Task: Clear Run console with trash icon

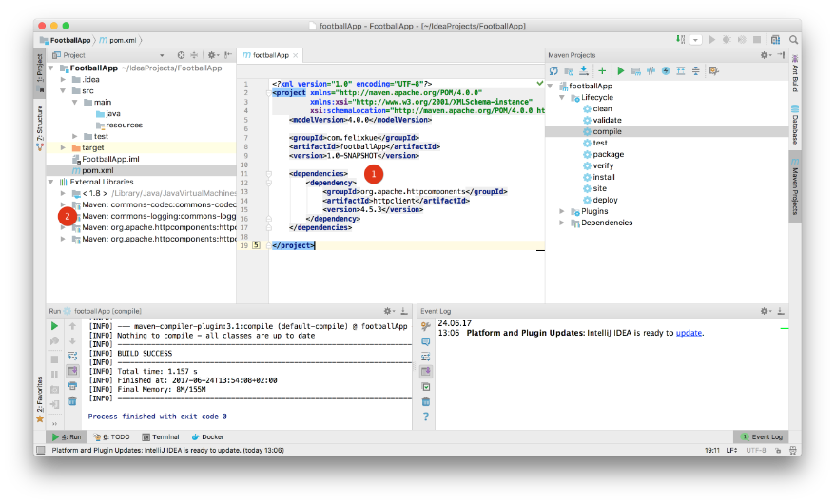Action: tap(72, 400)
